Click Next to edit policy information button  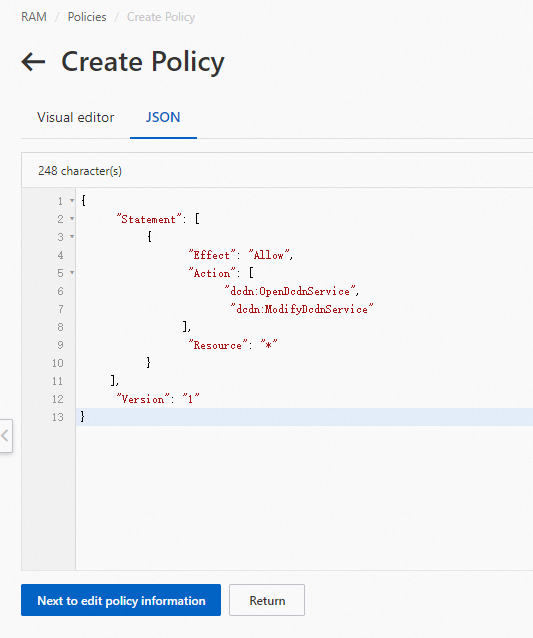coord(121,600)
